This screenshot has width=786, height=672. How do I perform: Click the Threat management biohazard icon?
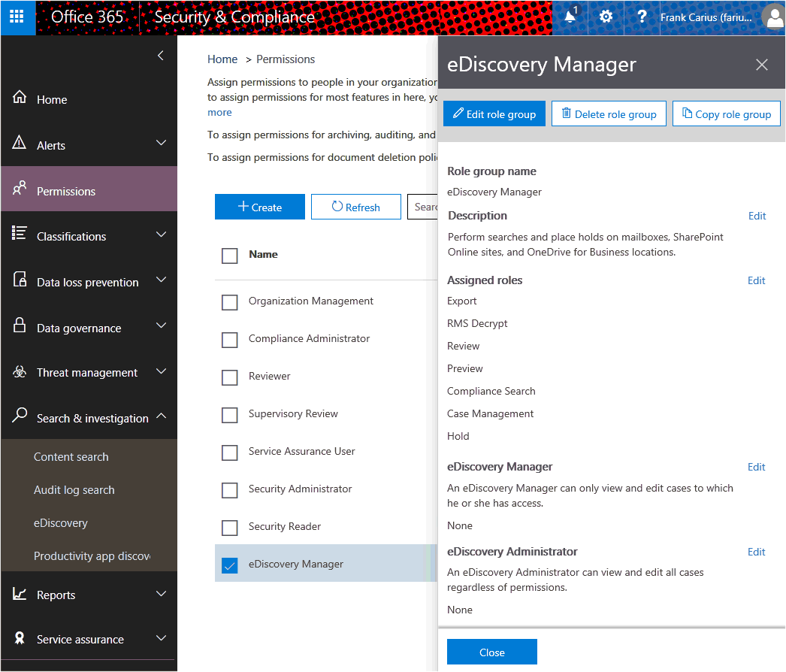(x=20, y=371)
